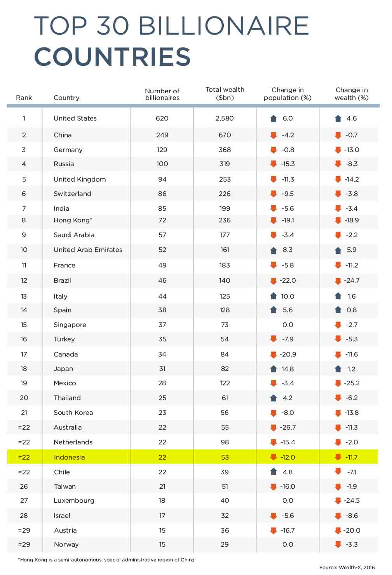Viewport: 392px width, 575px height.
Task: Click the down arrow in Mexico wealth change
Action: click(338, 383)
